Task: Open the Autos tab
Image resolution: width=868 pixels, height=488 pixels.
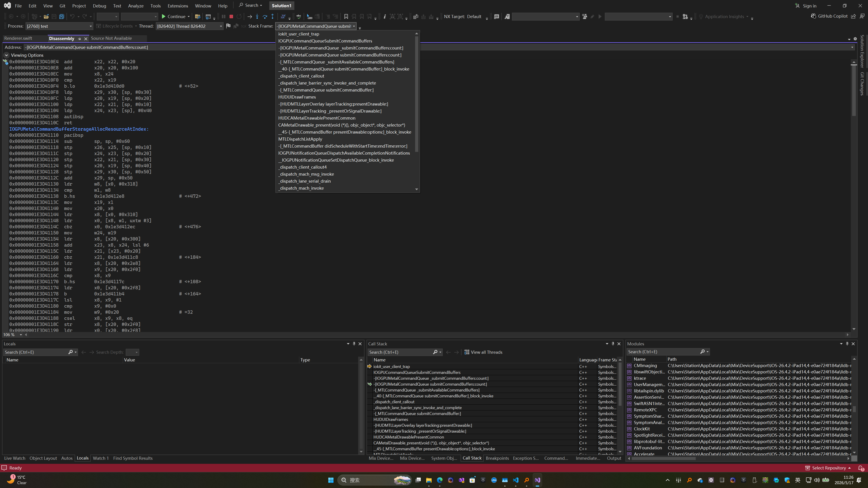Action: (x=67, y=458)
